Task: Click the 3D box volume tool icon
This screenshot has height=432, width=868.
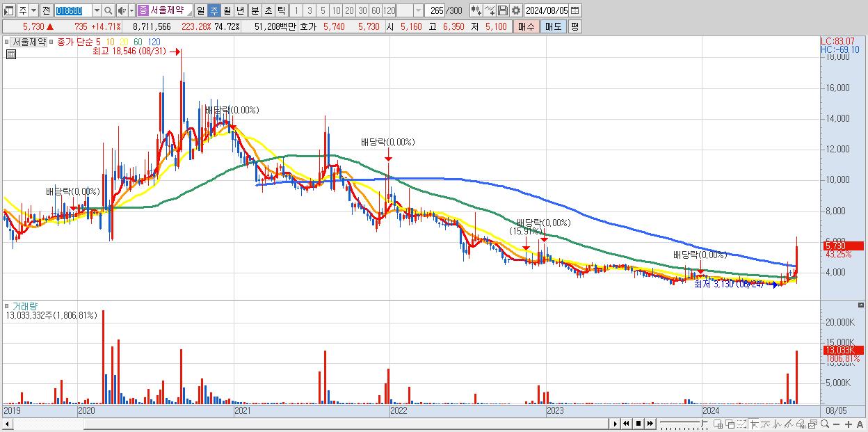Action: tap(801, 424)
